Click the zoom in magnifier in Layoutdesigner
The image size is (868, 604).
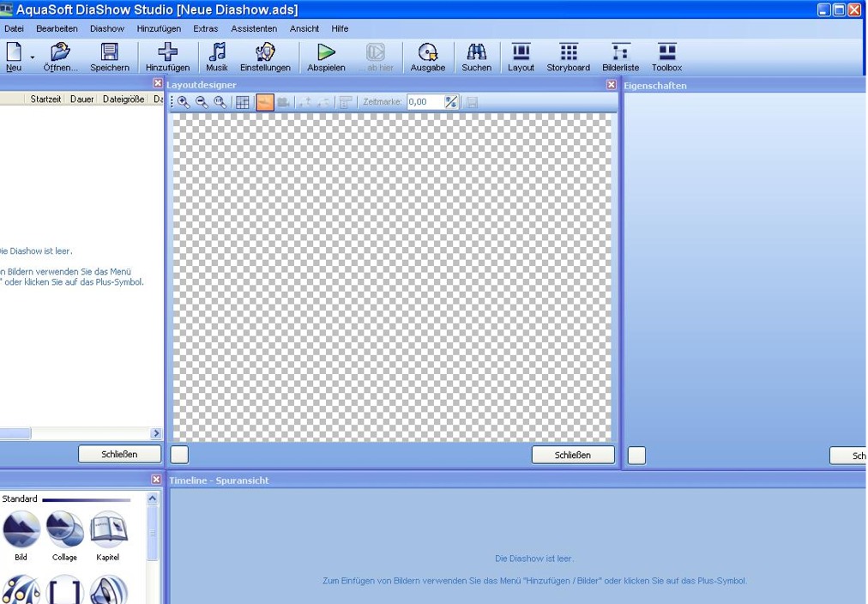[x=184, y=102]
